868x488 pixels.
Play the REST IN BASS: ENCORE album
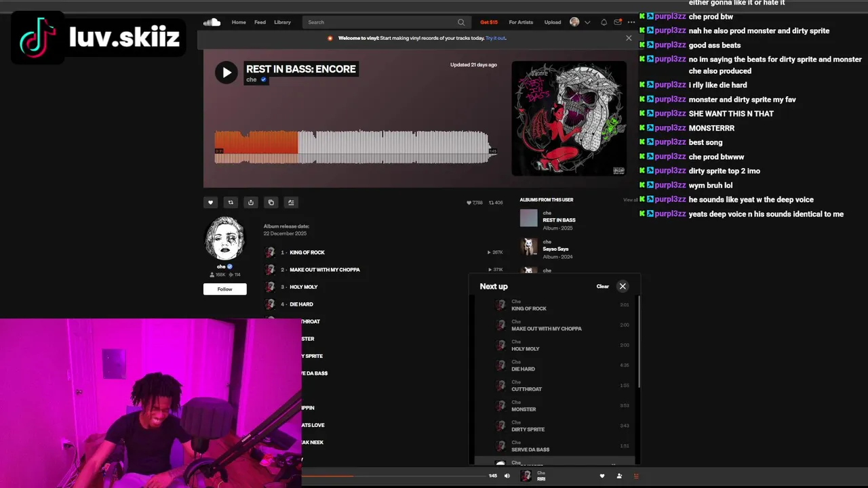point(226,73)
